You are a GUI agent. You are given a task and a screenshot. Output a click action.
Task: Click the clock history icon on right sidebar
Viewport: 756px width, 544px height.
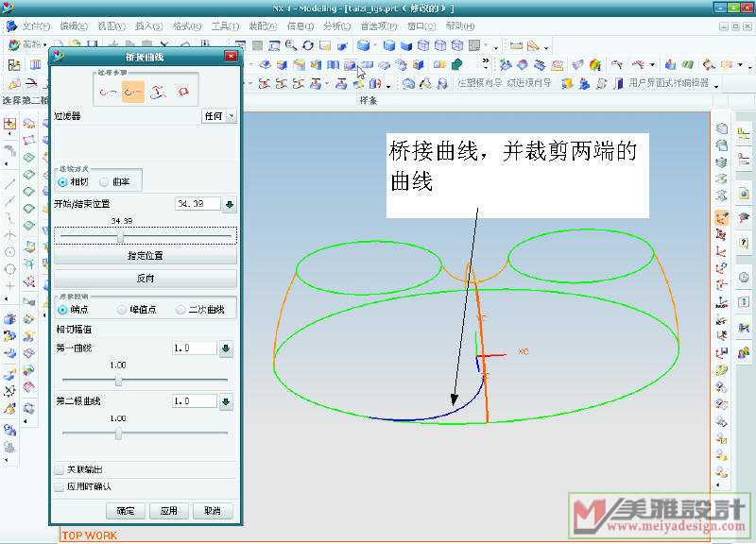click(744, 277)
